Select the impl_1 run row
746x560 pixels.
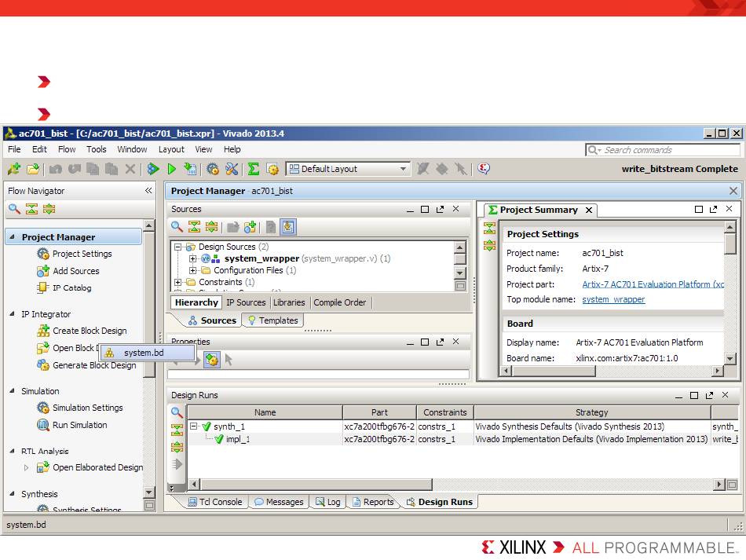(x=463, y=439)
